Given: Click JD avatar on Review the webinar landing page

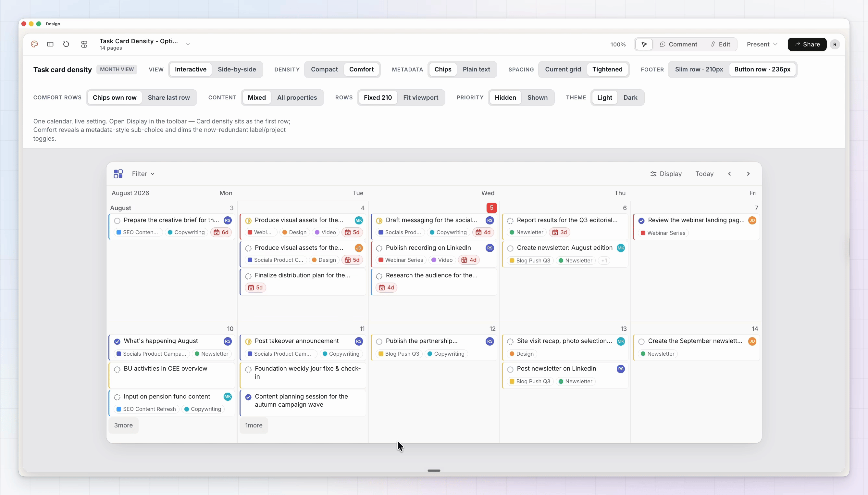Looking at the screenshot, I should (752, 220).
